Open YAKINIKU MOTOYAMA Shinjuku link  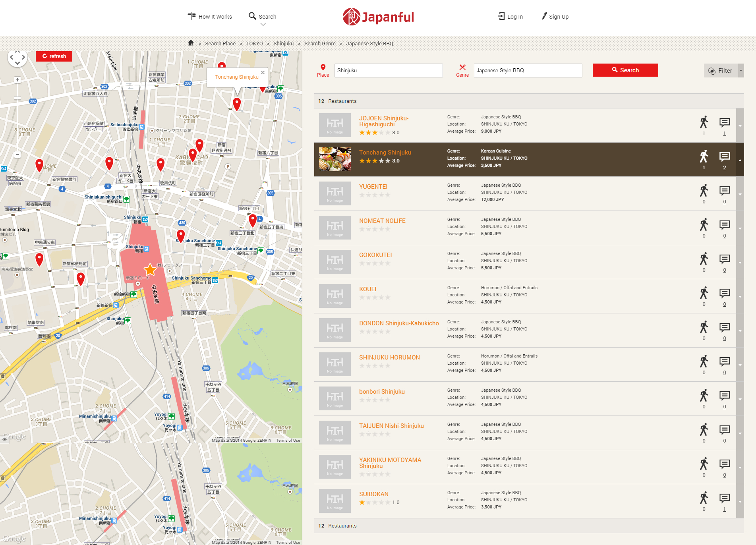(x=390, y=463)
